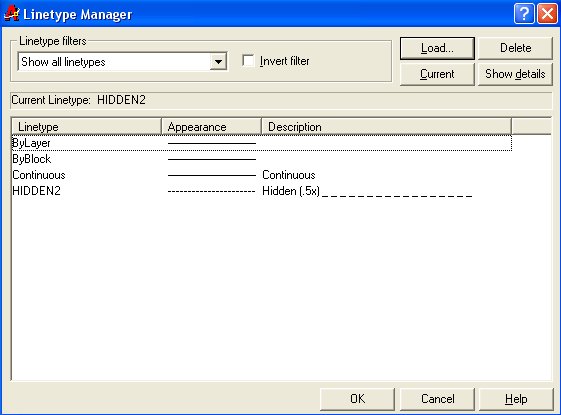
Task: Select the Continuous linetype entry
Action: [x=39, y=175]
